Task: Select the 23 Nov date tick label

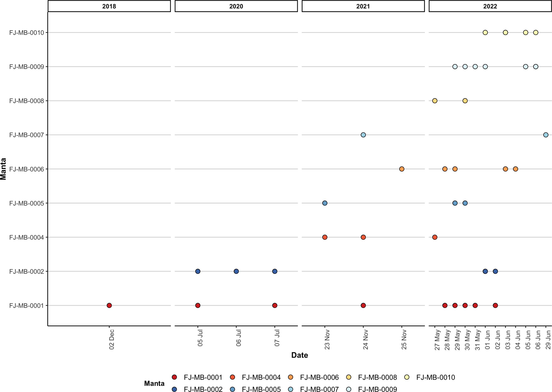Action: [x=327, y=339]
